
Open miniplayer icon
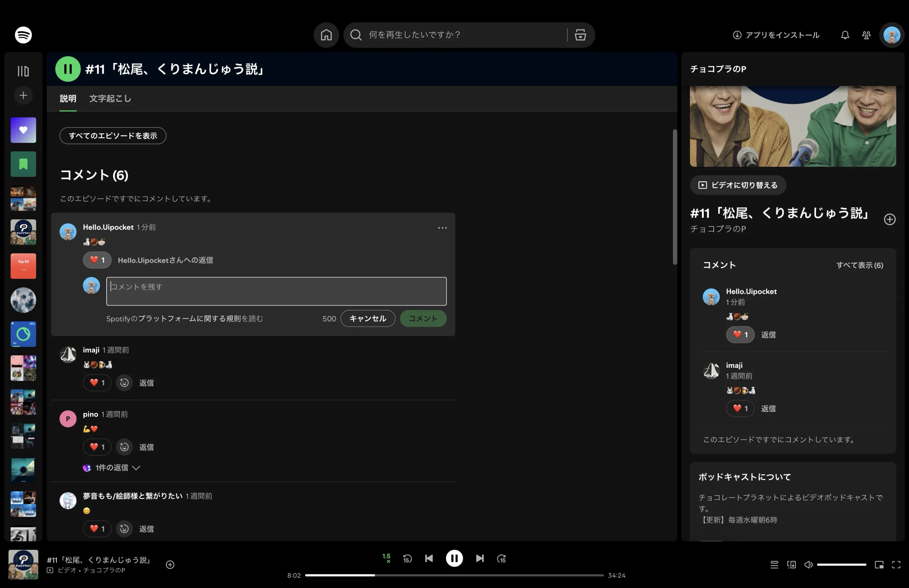point(879,565)
